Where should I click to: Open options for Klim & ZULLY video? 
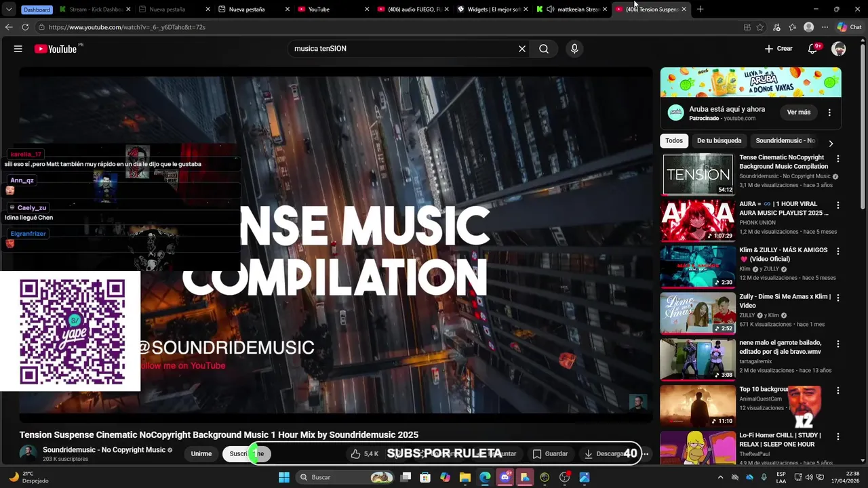pos(838,251)
